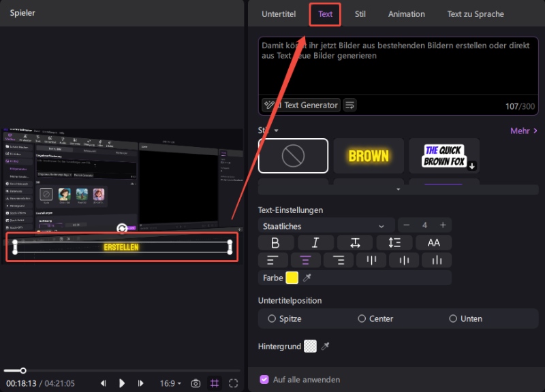Toggle bold text formatting
545x392 pixels.
275,243
